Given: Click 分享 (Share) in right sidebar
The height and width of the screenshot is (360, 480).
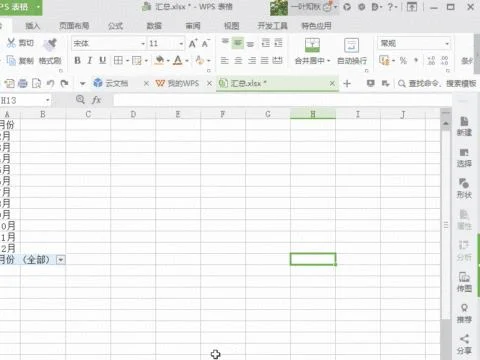Looking at the screenshot, I should click(x=464, y=344).
